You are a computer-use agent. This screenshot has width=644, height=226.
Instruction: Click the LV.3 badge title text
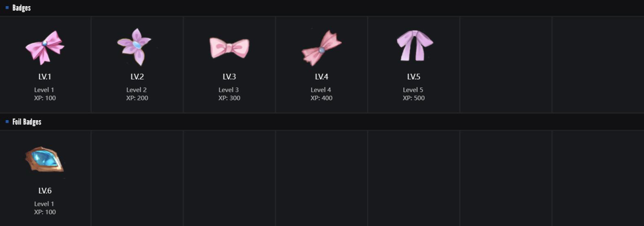coord(229,77)
